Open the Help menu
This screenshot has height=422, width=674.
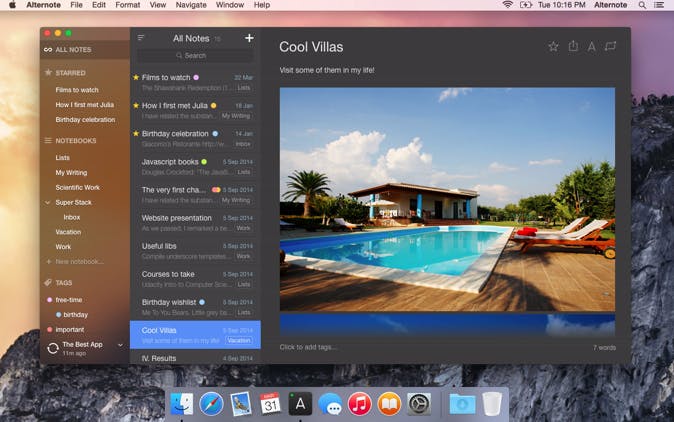262,5
